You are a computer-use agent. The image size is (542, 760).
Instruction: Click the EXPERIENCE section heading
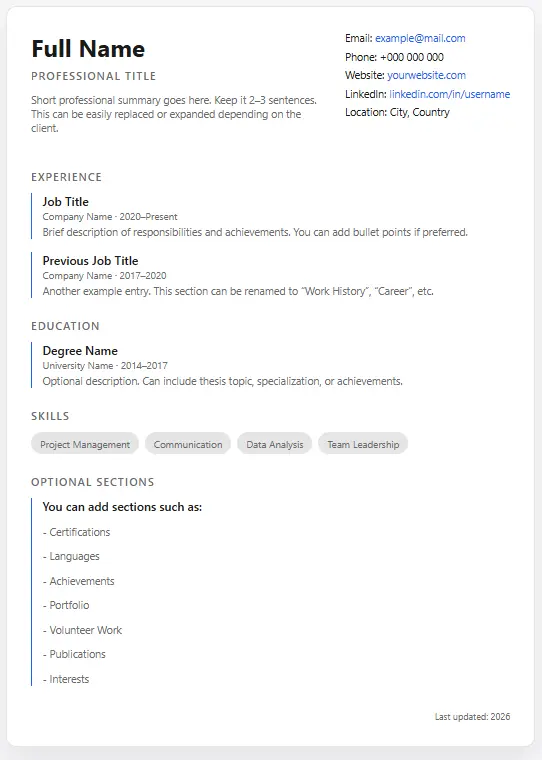click(x=66, y=177)
